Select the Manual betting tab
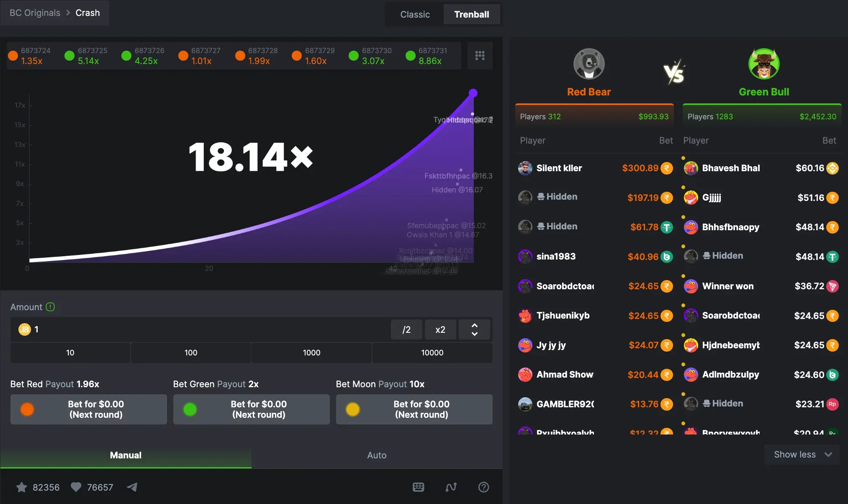The height and width of the screenshot is (504, 848). (x=126, y=455)
